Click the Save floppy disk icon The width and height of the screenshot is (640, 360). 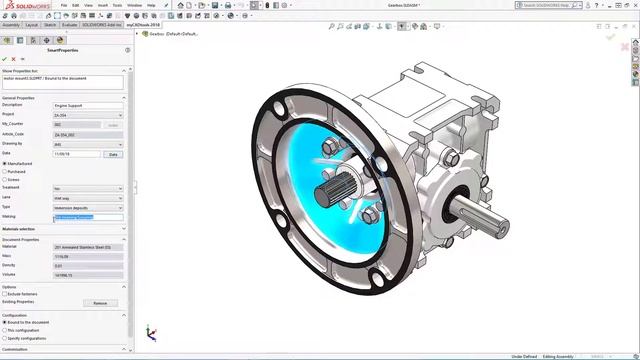[x=215, y=5]
